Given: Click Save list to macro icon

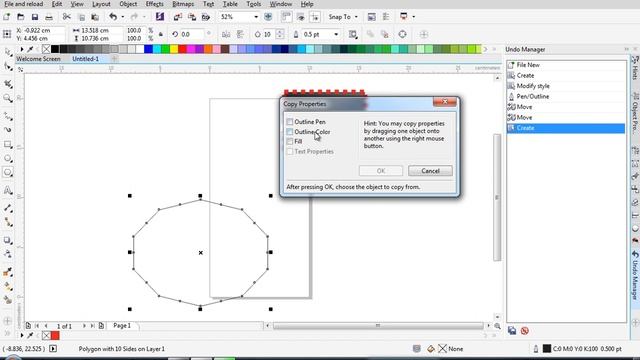Looking at the screenshot, I should (x=512, y=331).
